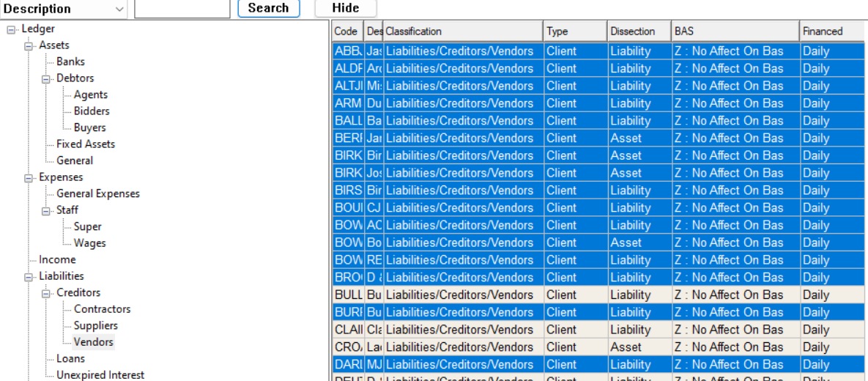Select the BRO code row cell

click(x=348, y=278)
